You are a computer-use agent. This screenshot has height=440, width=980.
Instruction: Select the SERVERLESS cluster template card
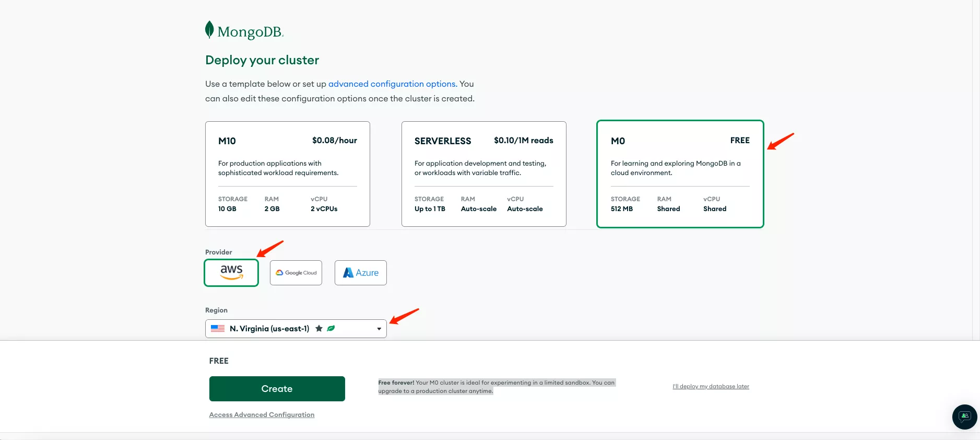[x=484, y=174]
